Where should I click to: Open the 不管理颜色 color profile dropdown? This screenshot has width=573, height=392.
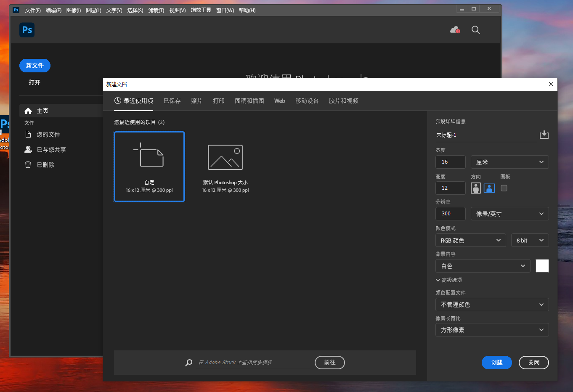492,305
